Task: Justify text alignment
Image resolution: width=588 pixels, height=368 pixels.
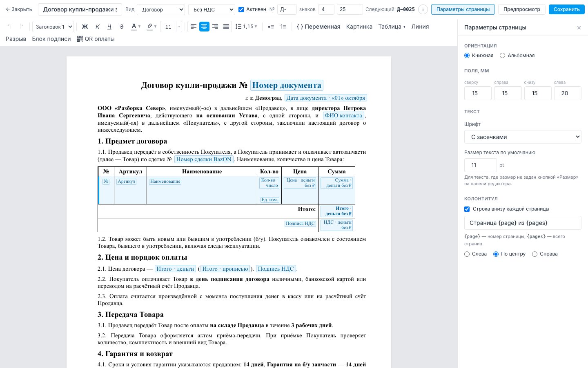Action: coord(226,27)
